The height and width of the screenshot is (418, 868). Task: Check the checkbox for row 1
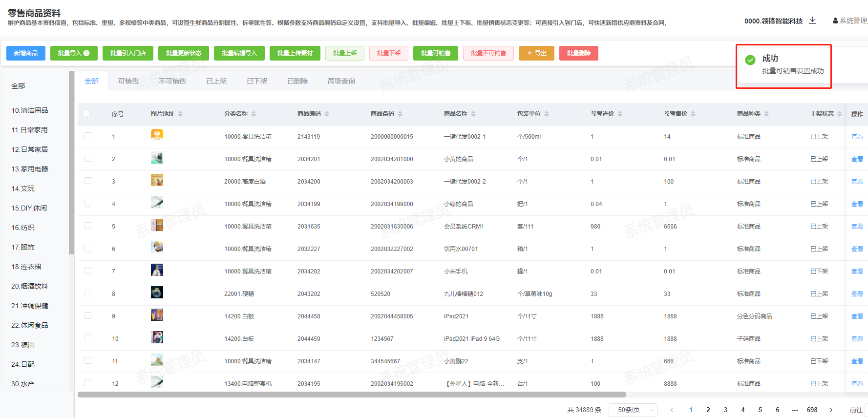coord(88,136)
